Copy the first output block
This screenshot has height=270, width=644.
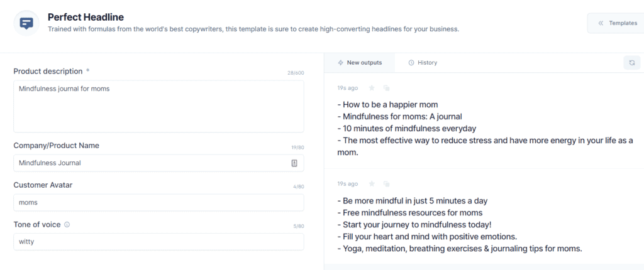[x=387, y=88]
